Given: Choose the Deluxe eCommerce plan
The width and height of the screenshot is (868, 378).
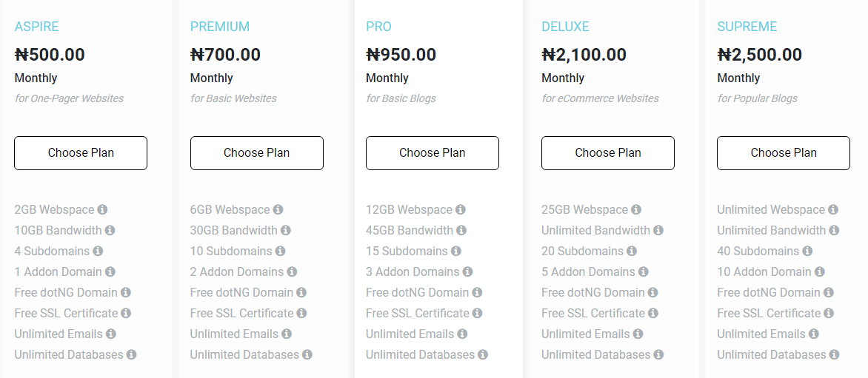Looking at the screenshot, I should click(608, 153).
